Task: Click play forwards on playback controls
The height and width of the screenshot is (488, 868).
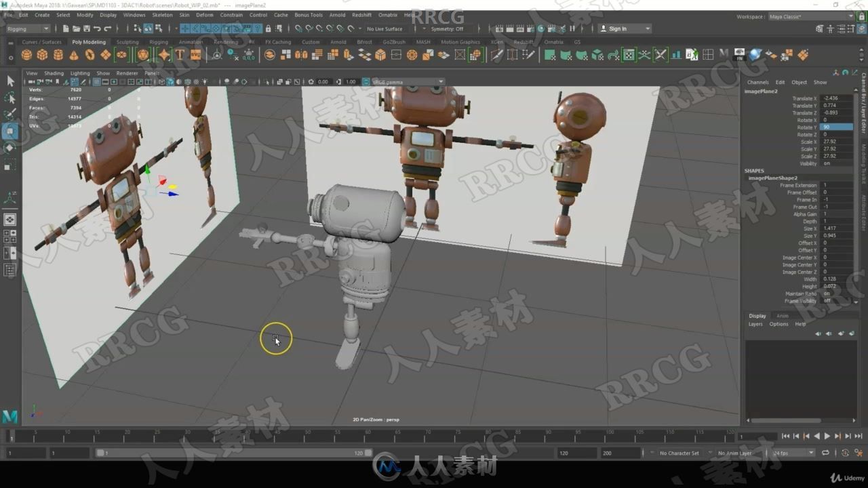Action: point(827,436)
